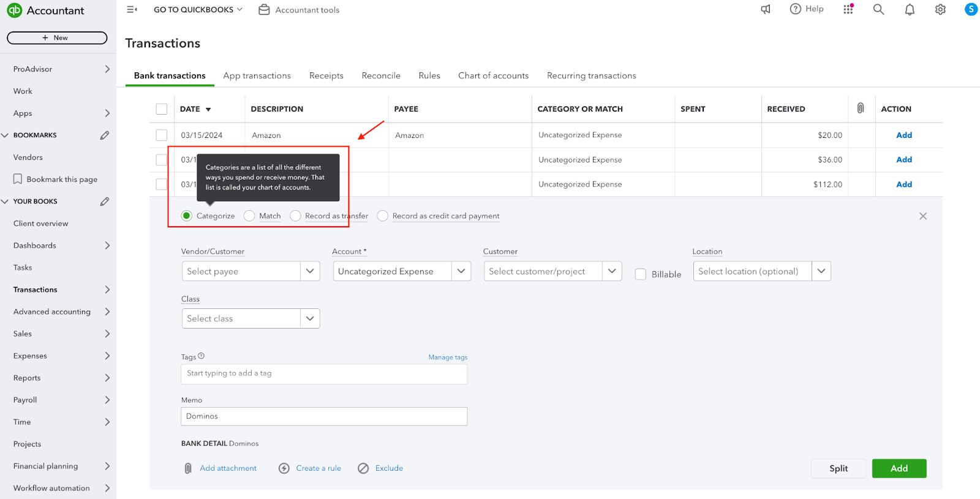Viewport: 980px width, 499px height.
Task: Toggle the select-all transactions checkbox
Action: tap(162, 109)
